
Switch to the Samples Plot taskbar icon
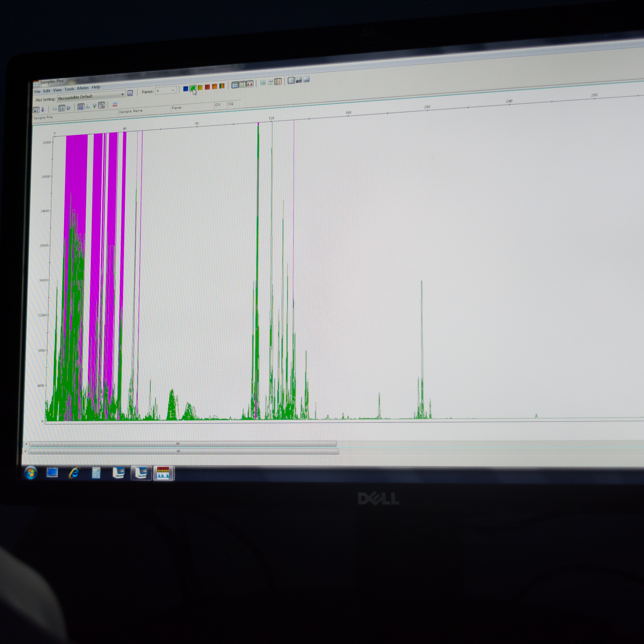(163, 473)
